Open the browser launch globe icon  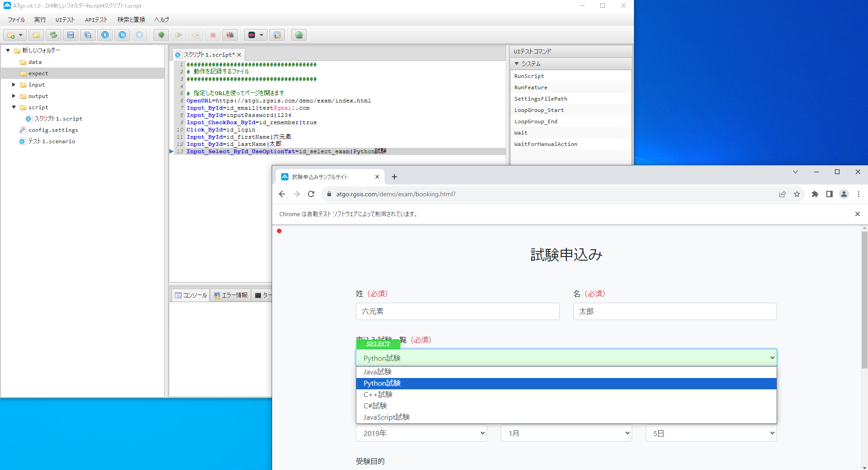tap(298, 35)
